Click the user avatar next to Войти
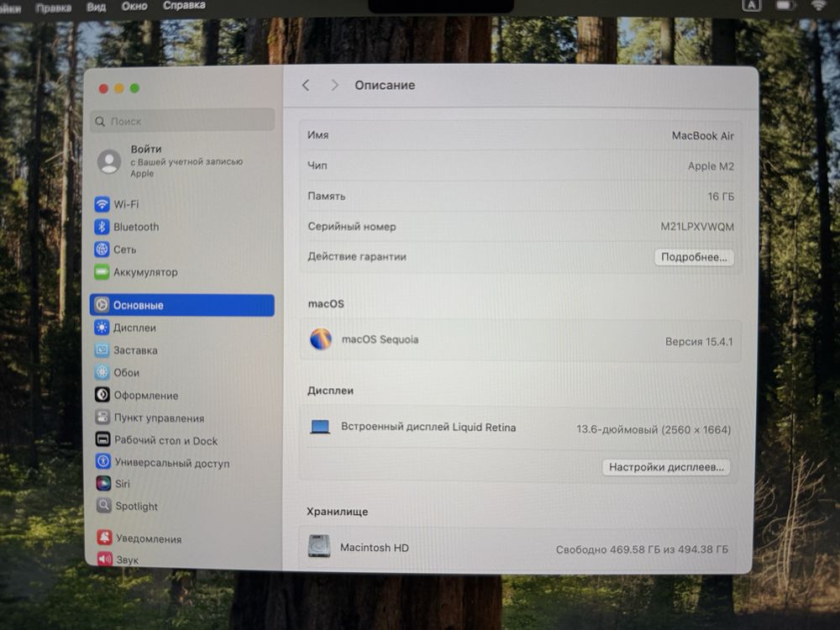The width and height of the screenshot is (840, 630). 109,161
